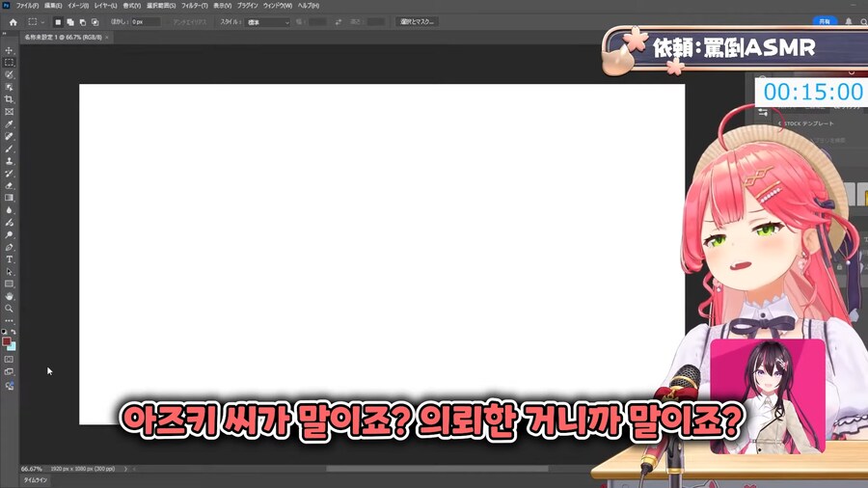
Task: Select the Clone Stamp tool
Action: pyautogui.click(x=9, y=161)
